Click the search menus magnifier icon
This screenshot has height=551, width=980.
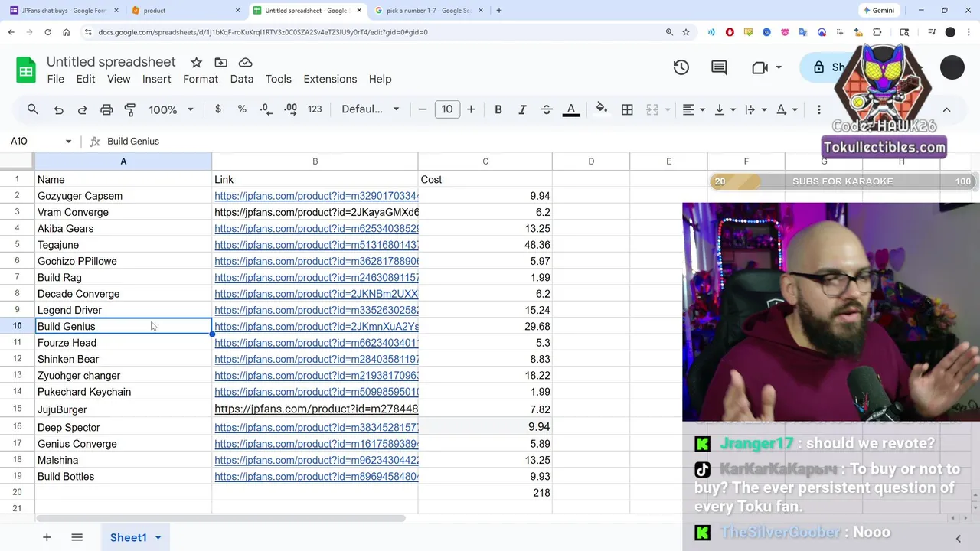click(x=33, y=109)
